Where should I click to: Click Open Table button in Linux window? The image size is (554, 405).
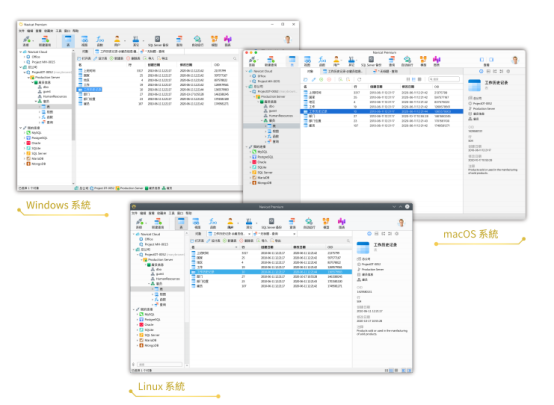pos(197,241)
